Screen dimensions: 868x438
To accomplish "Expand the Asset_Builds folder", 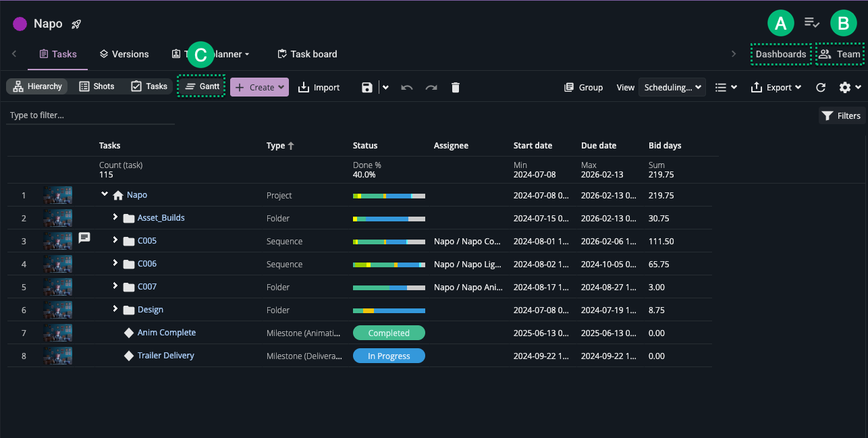I will pyautogui.click(x=115, y=217).
